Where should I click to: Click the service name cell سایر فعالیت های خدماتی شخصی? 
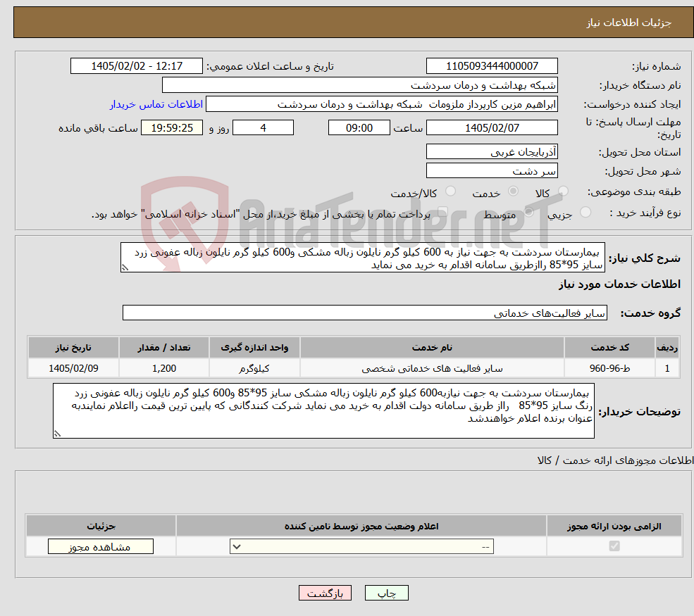(x=432, y=368)
